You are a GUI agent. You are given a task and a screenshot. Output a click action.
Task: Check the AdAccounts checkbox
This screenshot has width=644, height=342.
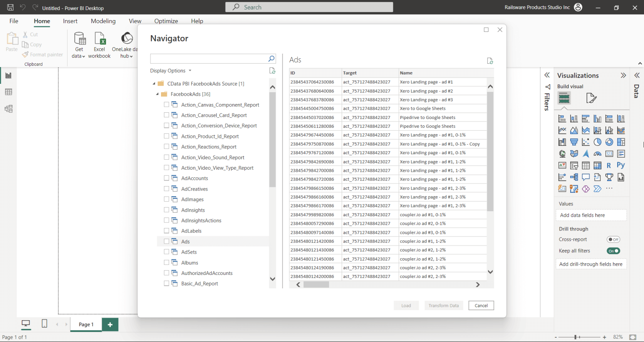click(166, 178)
